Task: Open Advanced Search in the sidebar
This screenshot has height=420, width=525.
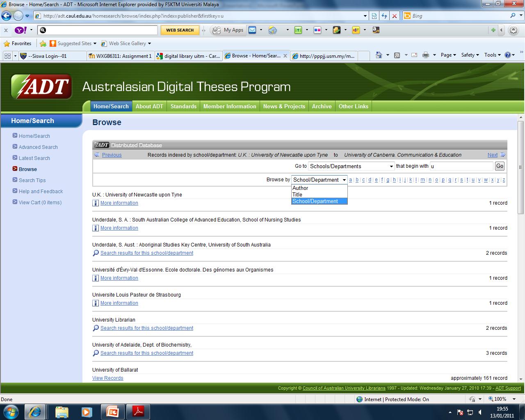Action: coord(38,147)
